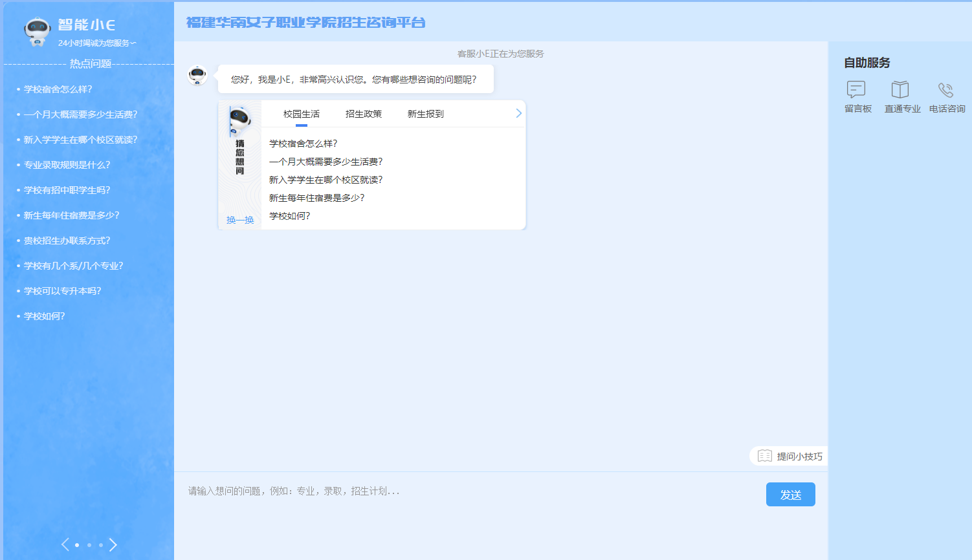
Task: Show next tabs with right chevron arrow
Action: pyautogui.click(x=518, y=113)
